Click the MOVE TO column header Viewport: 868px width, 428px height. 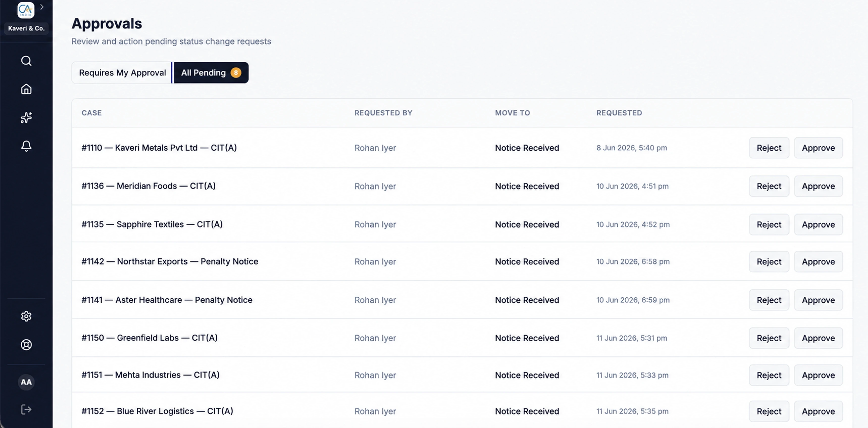513,113
